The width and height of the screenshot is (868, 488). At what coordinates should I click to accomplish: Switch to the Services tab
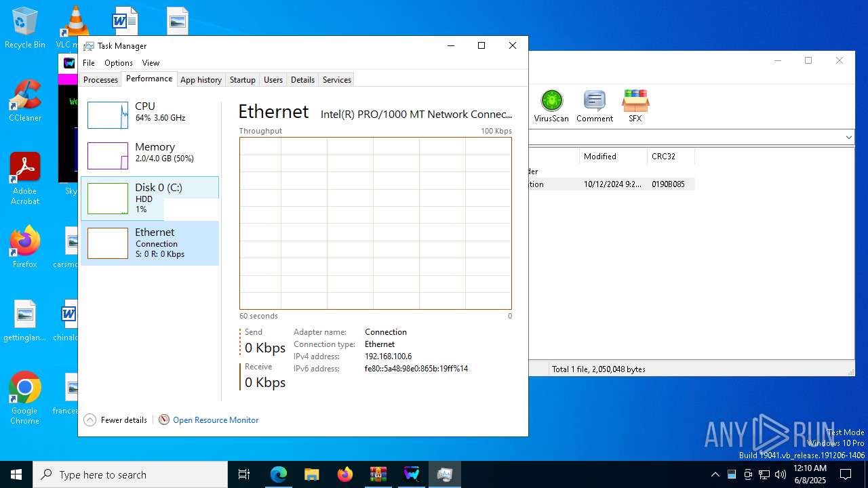(x=337, y=80)
